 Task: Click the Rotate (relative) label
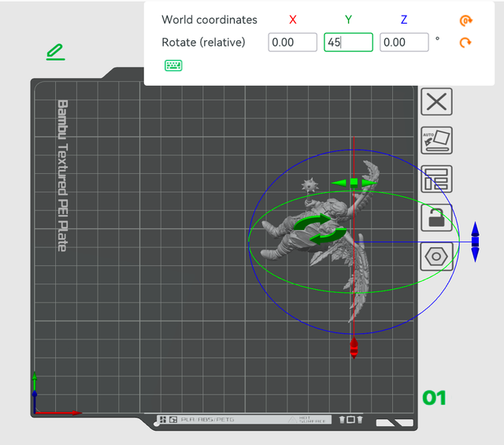[x=203, y=42]
